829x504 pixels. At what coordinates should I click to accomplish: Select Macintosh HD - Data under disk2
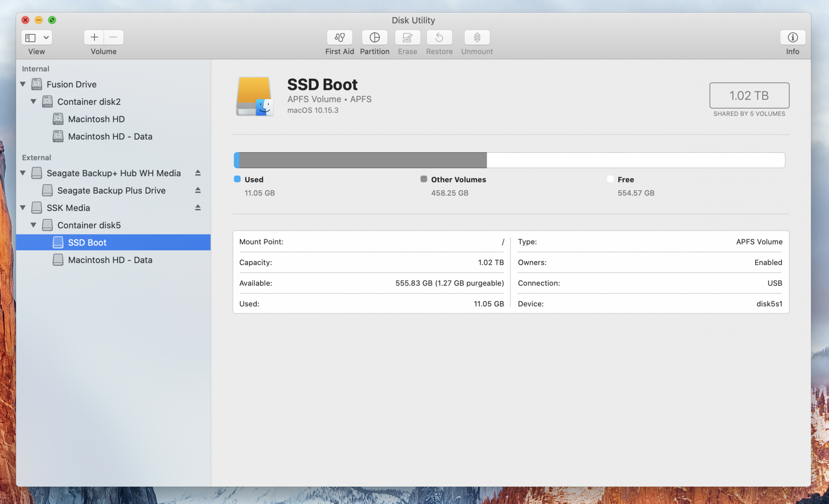point(113,136)
